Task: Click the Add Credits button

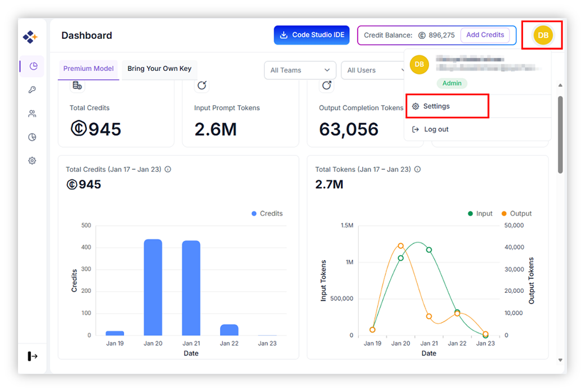Action: 485,35
